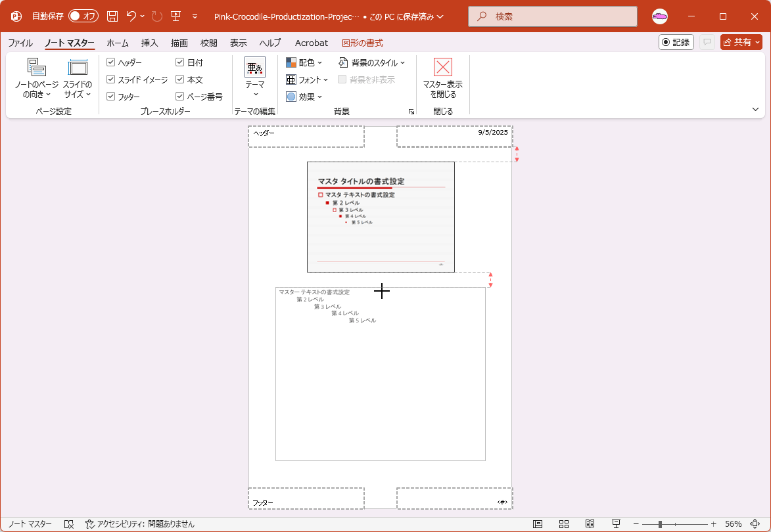
Task: Open the Effects (効果) dropdown
Action: [x=304, y=97]
